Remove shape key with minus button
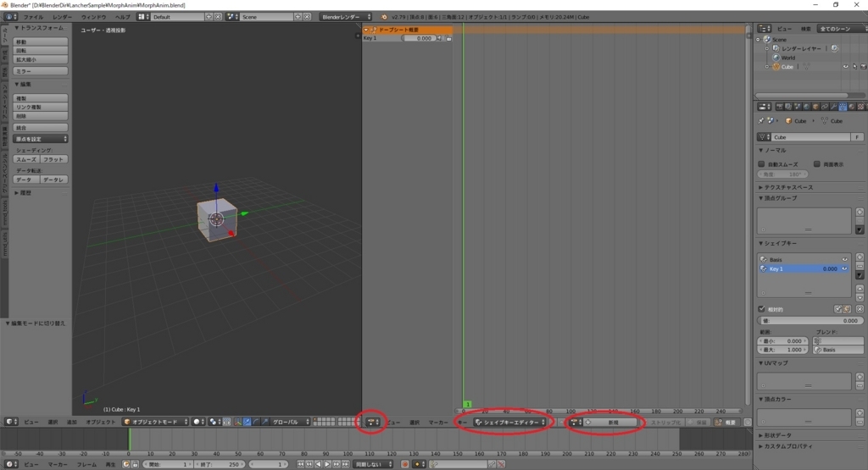Image resolution: width=868 pixels, height=470 pixels. [860, 266]
